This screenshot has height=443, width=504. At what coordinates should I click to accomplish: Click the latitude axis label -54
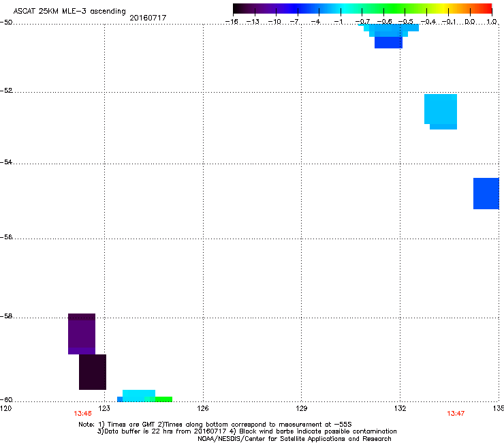[6, 162]
